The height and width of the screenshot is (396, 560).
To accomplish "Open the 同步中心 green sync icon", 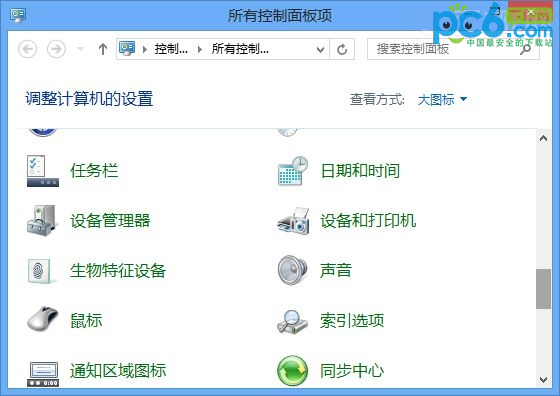I will click(x=292, y=371).
